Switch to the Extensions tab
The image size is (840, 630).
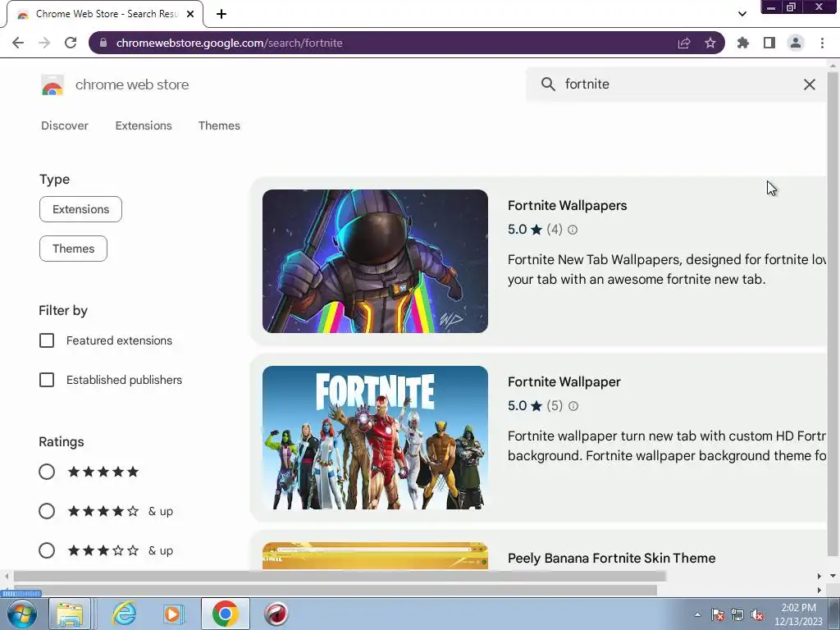[144, 126]
